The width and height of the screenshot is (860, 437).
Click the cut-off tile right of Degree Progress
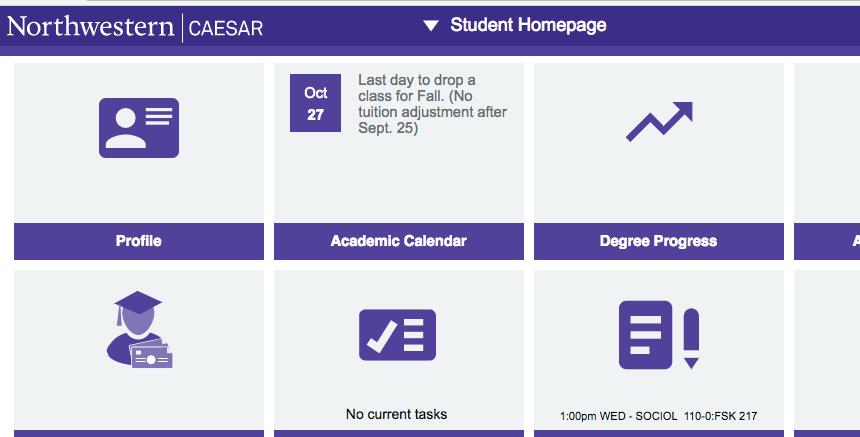pos(827,140)
